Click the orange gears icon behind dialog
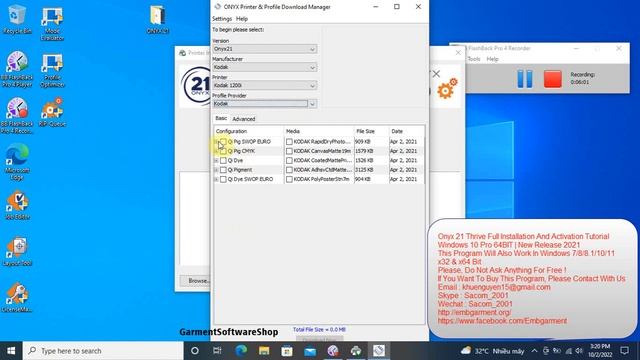Screen dimensions: 640x360 coord(447,88)
